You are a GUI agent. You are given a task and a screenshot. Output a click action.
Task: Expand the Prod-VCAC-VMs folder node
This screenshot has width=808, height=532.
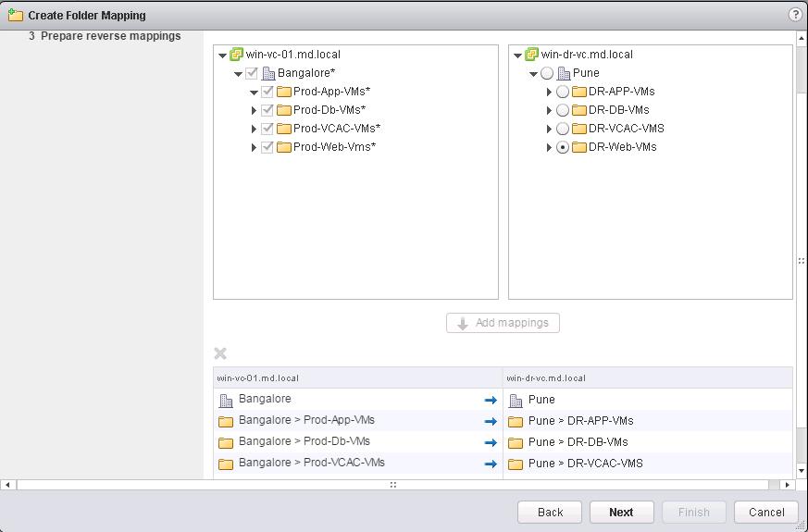[254, 129]
